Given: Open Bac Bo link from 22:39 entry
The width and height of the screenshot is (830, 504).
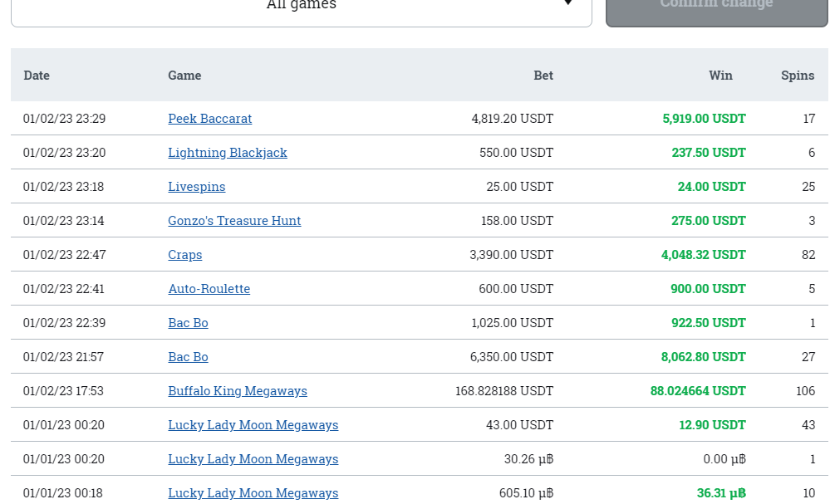Looking at the screenshot, I should (x=188, y=323).
